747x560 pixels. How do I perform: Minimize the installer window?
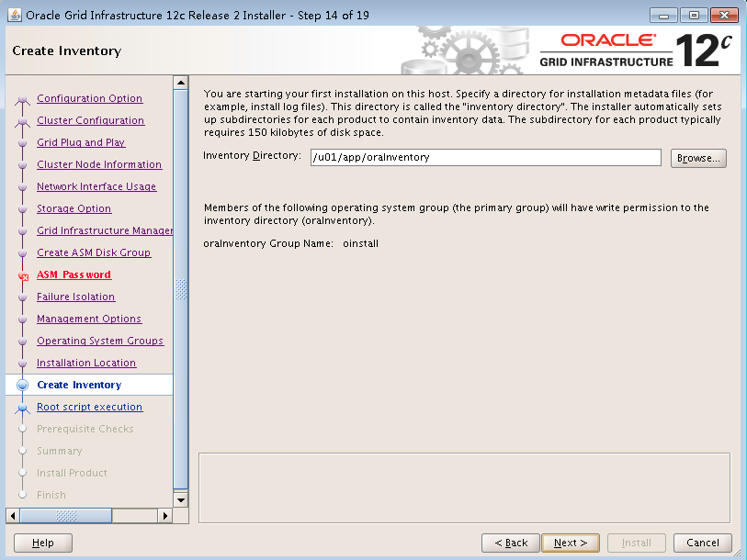coord(663,16)
